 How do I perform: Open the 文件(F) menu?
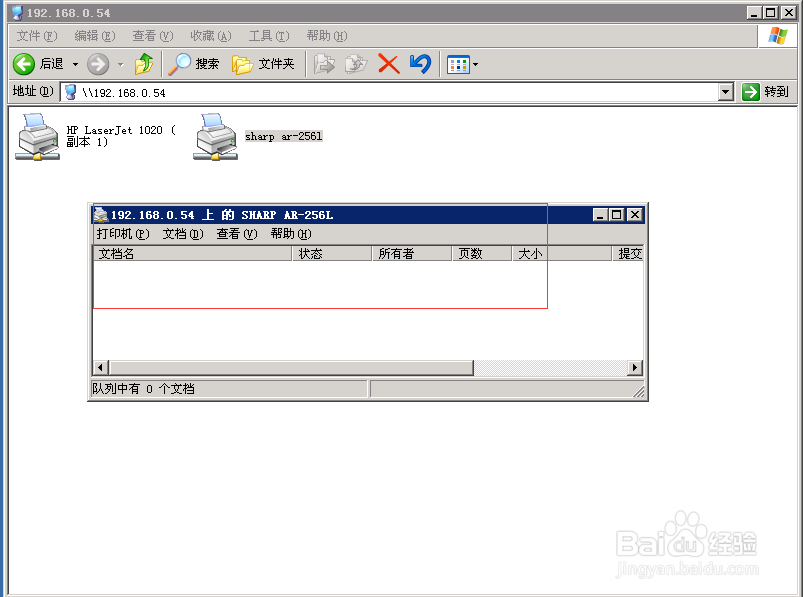coord(37,36)
